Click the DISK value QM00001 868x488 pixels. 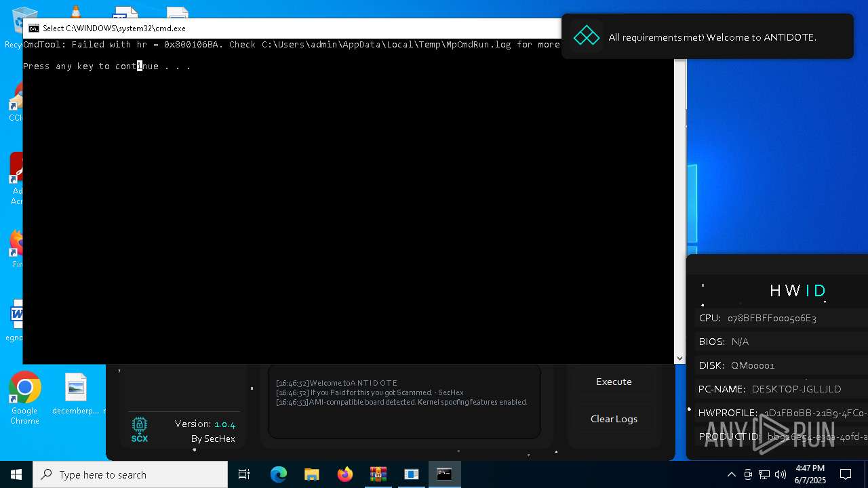(753, 365)
